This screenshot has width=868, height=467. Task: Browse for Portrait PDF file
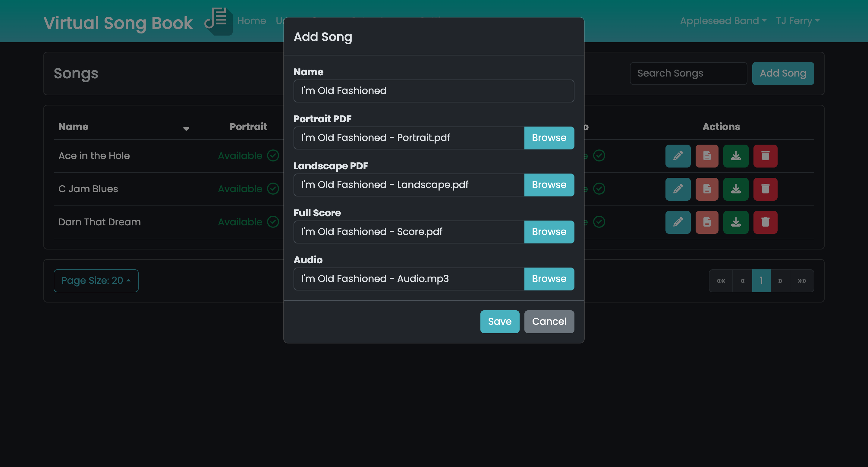point(549,137)
